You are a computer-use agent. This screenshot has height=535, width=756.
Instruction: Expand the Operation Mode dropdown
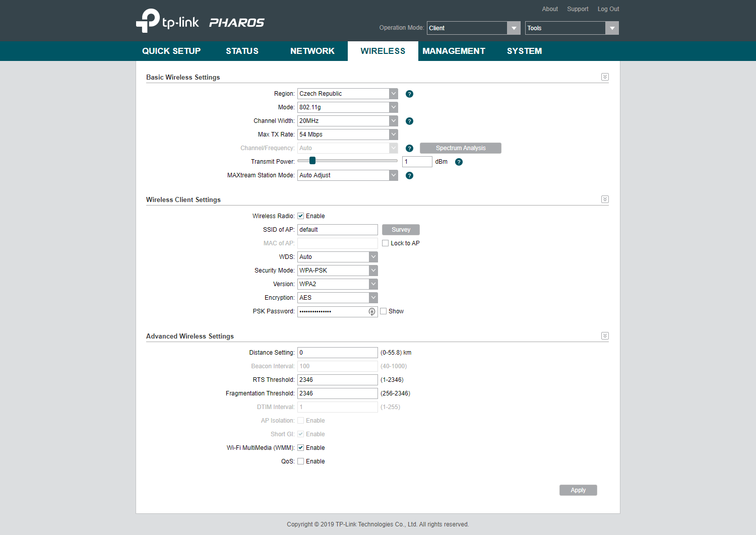(x=473, y=28)
